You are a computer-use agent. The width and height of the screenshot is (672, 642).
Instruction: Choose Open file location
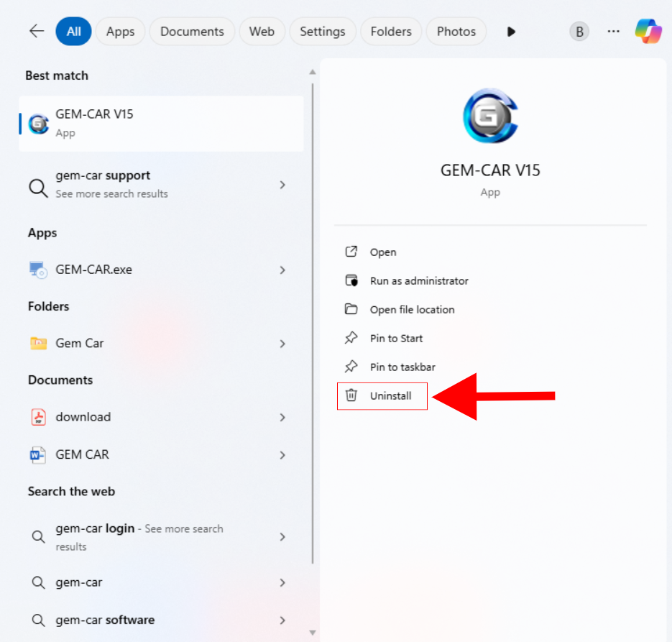point(413,309)
